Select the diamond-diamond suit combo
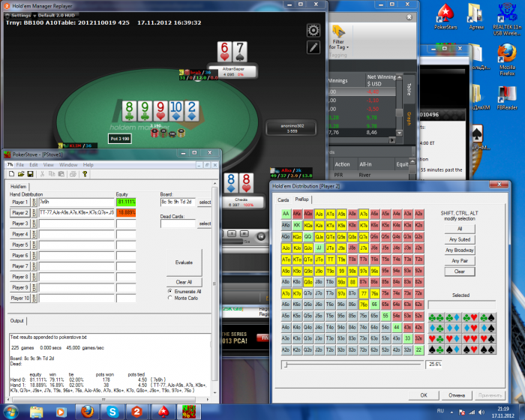This screenshot has height=420, width=525. (x=453, y=328)
